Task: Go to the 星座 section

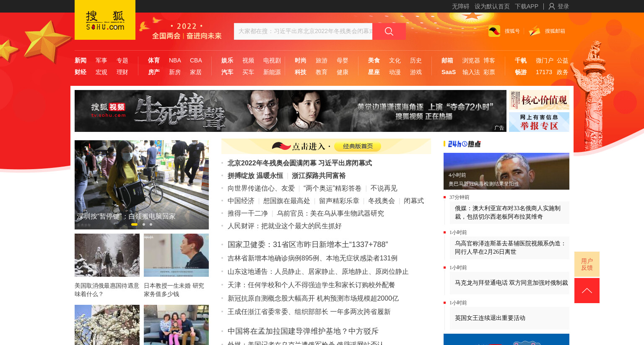Action: (374, 72)
